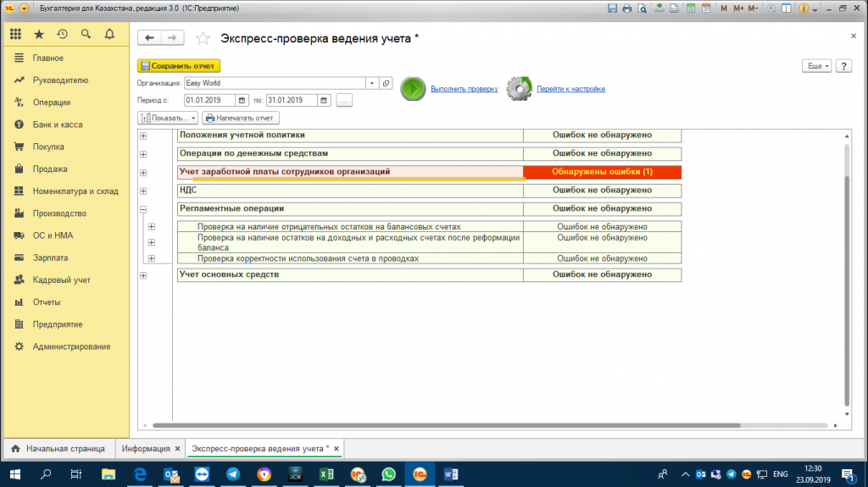Add report to favorites with the star
Viewport: 868px width, 487px height.
coord(203,38)
